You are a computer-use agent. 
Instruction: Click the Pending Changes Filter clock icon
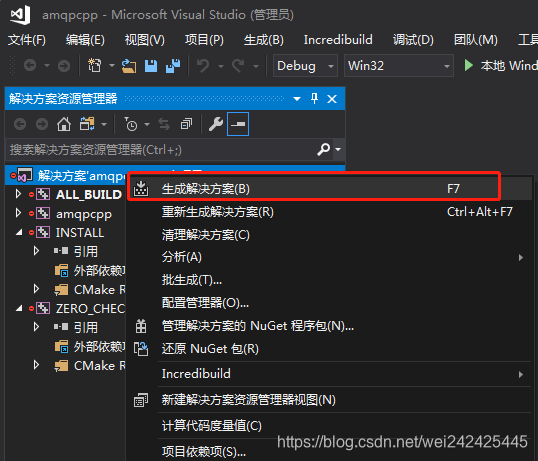[x=131, y=124]
